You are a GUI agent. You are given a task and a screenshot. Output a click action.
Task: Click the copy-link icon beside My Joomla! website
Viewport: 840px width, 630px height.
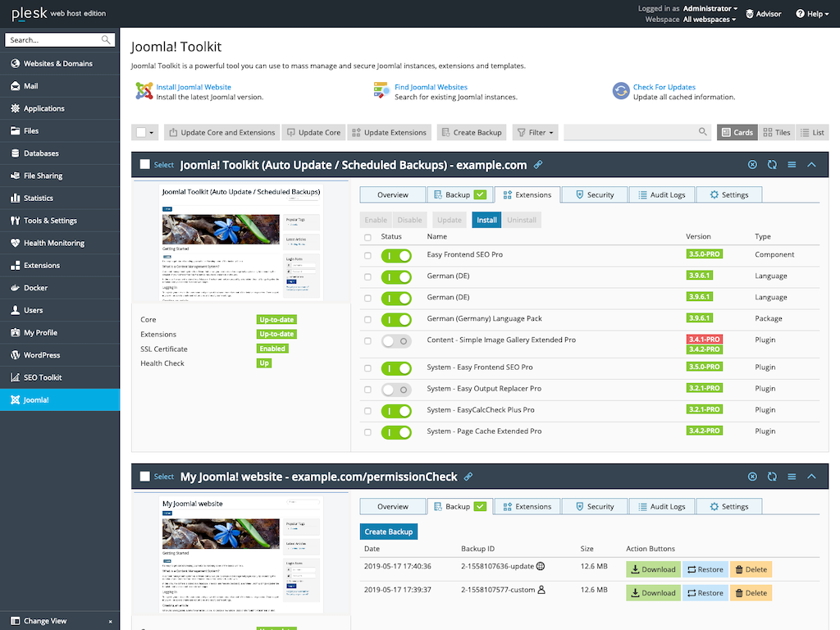pos(468,476)
